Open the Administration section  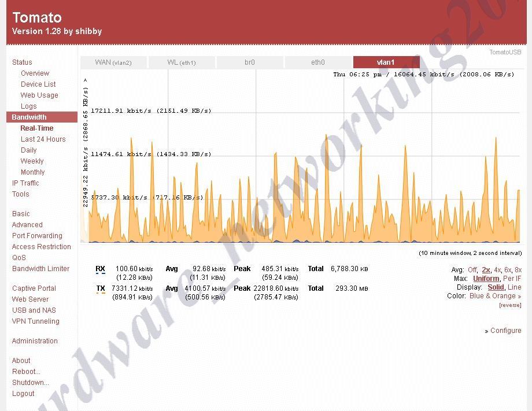(x=35, y=341)
